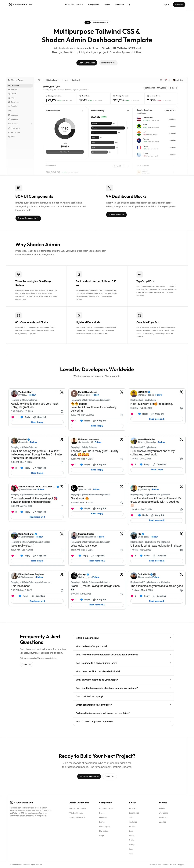The width and height of the screenshot is (194, 868).
Task: Like VEERA SRIVASTAVA's tweet with the heart icon
Action: tap(13, 512)
